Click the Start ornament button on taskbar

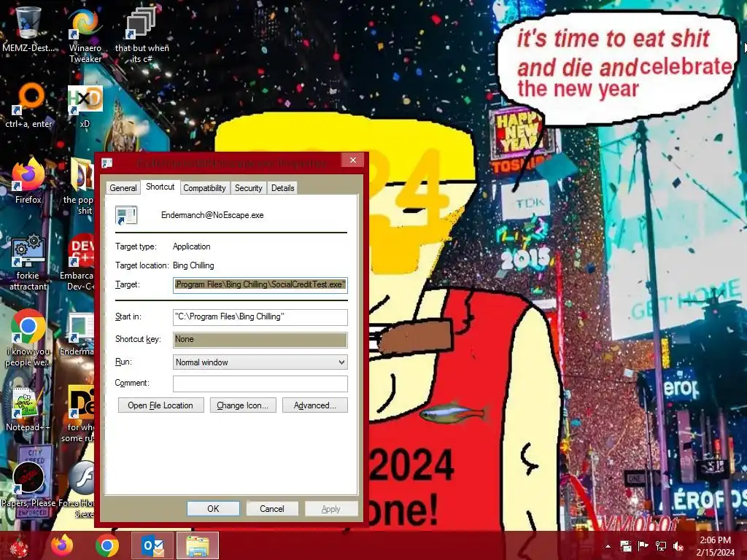coord(19,545)
